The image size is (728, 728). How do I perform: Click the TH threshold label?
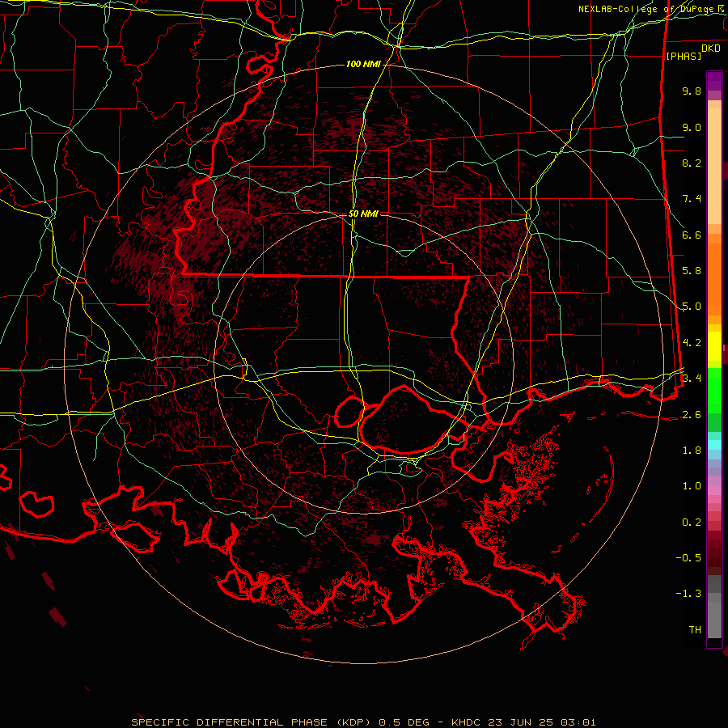pyautogui.click(x=695, y=630)
